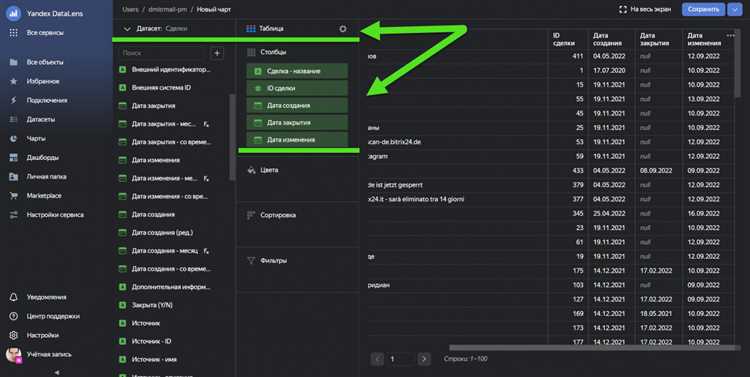The width and height of the screenshot is (750, 377).
Task: Open Уведомления bell in the sidebar
Action: pyautogui.click(x=13, y=297)
